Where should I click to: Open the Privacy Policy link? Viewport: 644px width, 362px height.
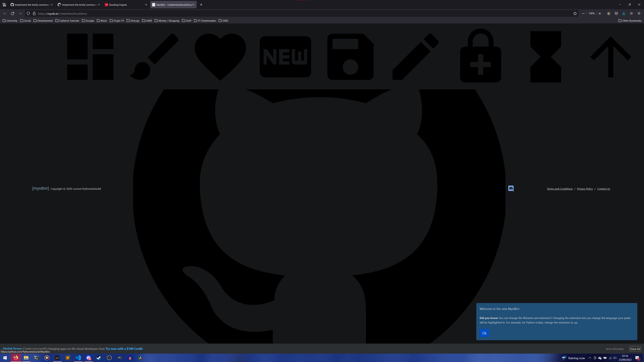(585, 189)
